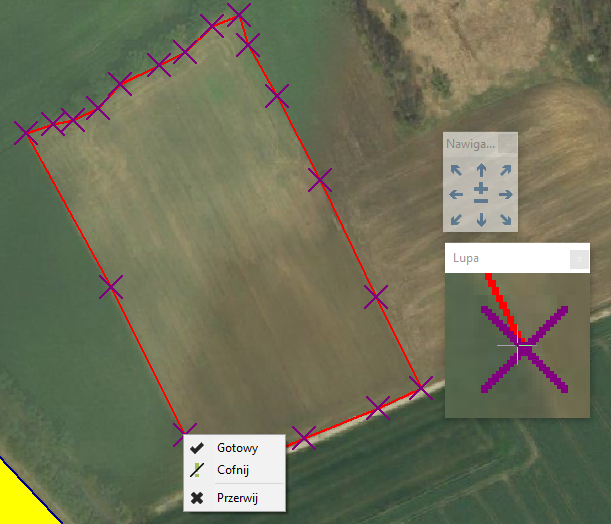Viewport: 611px width, 524px height.
Task: Pan map to upper-left diagonal arrow
Action: pos(456,170)
